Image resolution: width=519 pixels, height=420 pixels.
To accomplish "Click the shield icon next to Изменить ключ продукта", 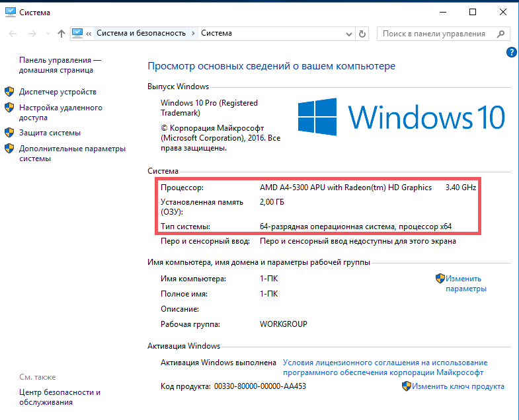I will pyautogui.click(x=407, y=386).
